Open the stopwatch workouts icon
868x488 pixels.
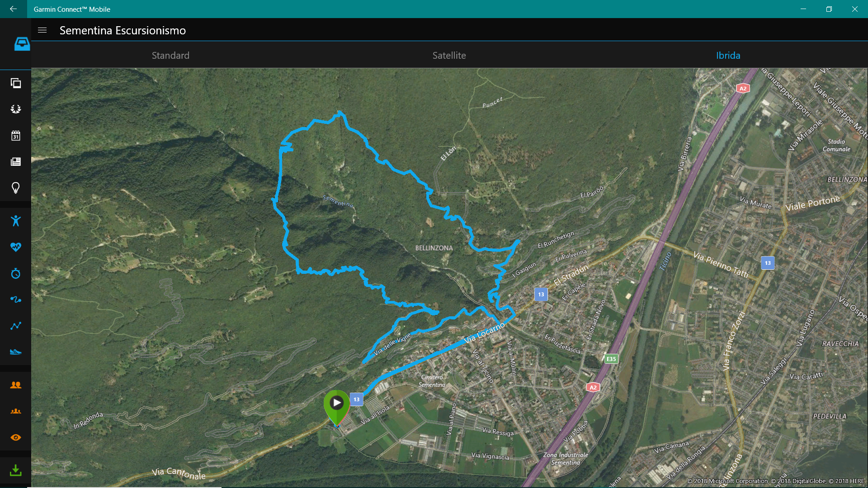[x=16, y=273]
